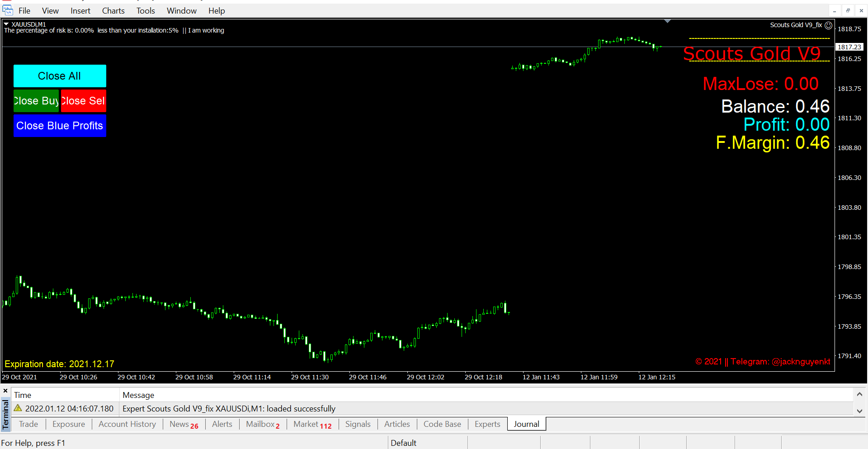This screenshot has height=449, width=868.
Task: Open the File menu
Action: tap(24, 10)
